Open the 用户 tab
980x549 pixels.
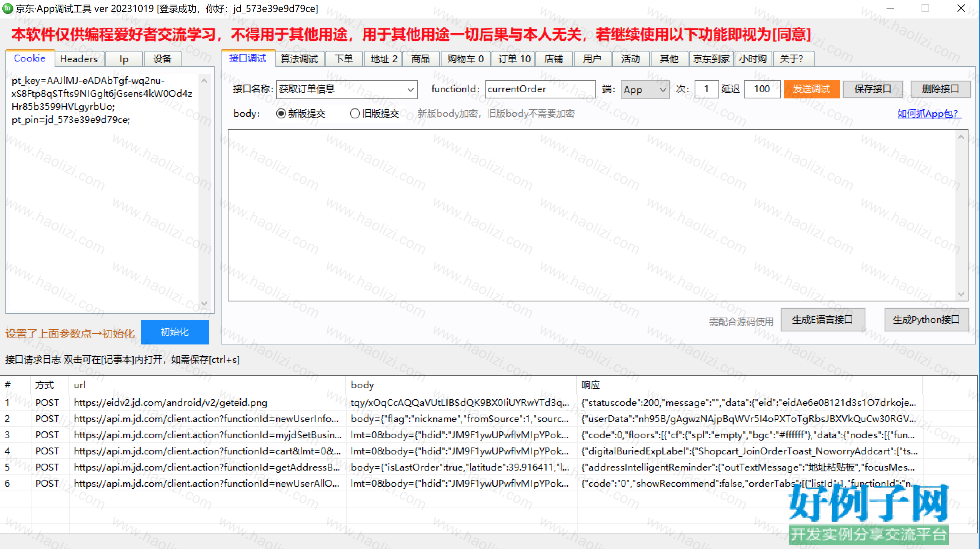click(592, 59)
